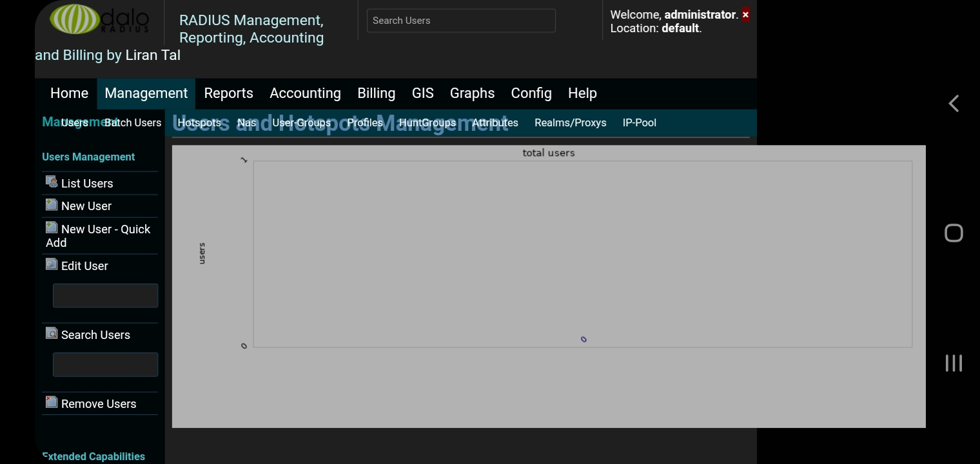Click the Users Management heading link
The height and width of the screenshot is (464, 980).
[x=88, y=157]
